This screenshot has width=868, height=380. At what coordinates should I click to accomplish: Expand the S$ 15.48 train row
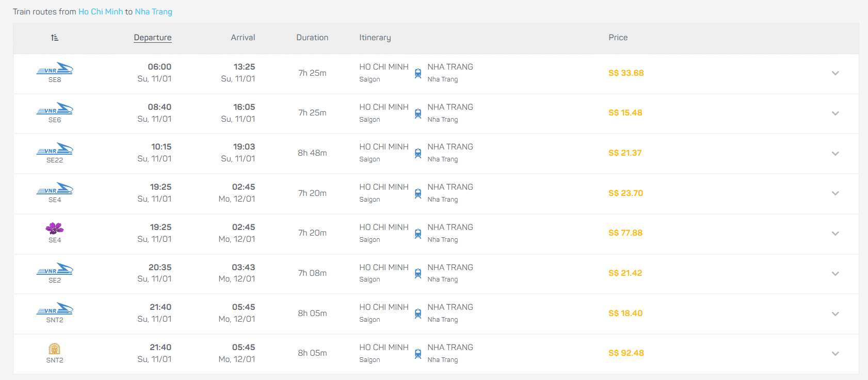click(835, 113)
